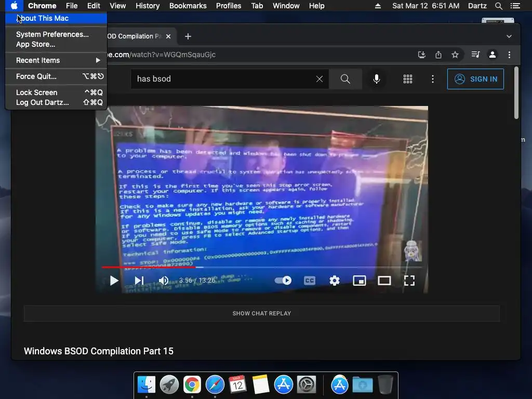Skip to next video

(x=139, y=281)
